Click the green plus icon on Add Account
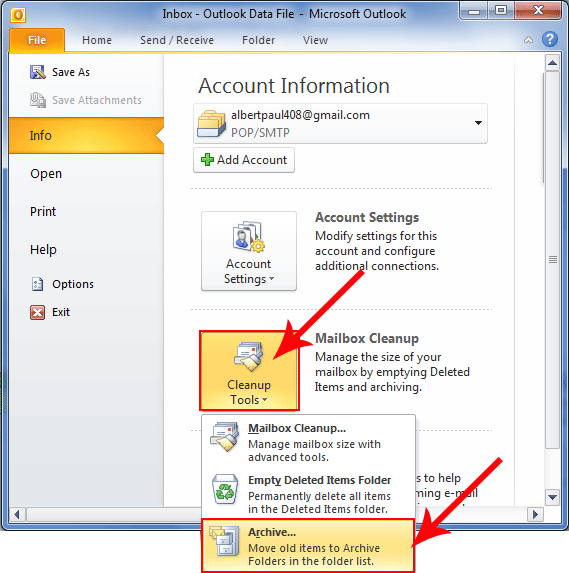This screenshot has width=569, height=573. click(207, 160)
